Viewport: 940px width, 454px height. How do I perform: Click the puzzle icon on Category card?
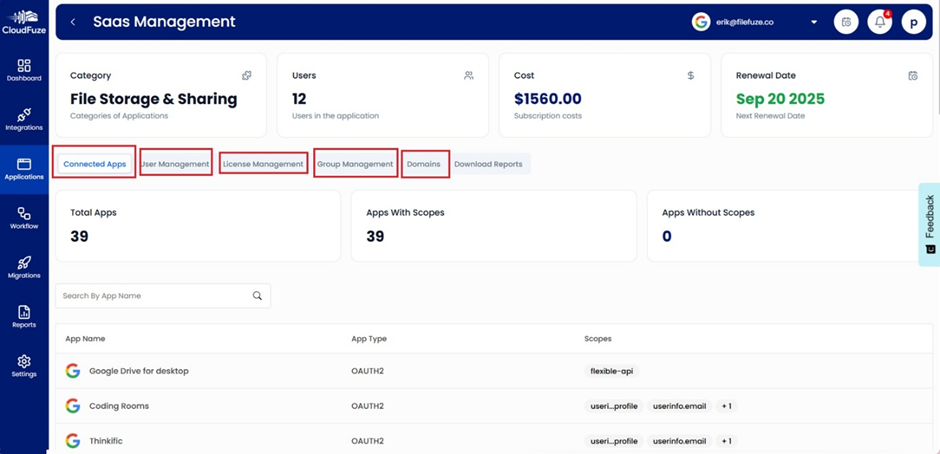[x=246, y=76]
